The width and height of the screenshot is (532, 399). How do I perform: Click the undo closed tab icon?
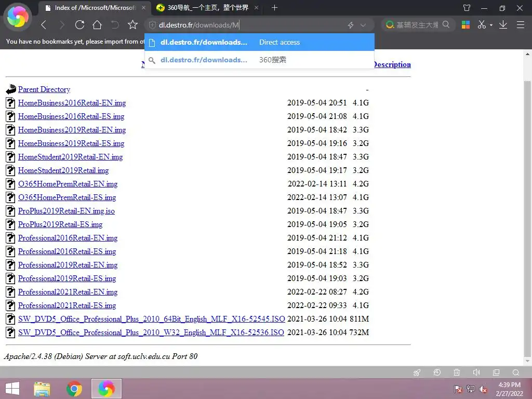(115, 25)
